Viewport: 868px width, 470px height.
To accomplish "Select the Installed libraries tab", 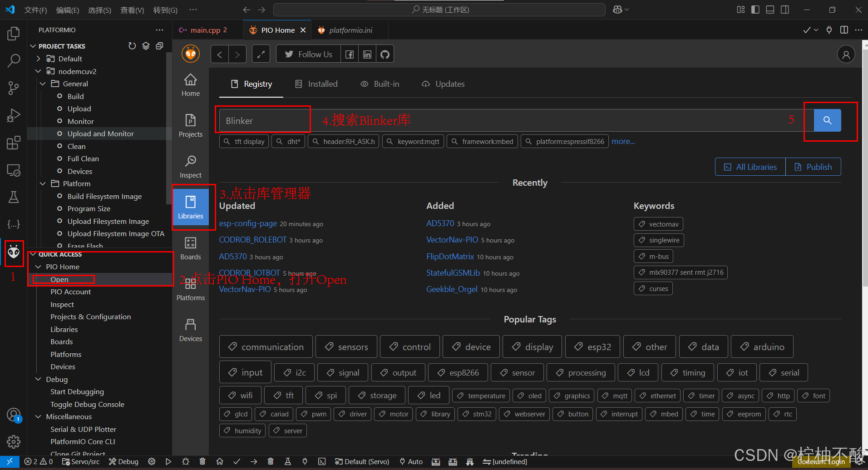I will tap(316, 84).
